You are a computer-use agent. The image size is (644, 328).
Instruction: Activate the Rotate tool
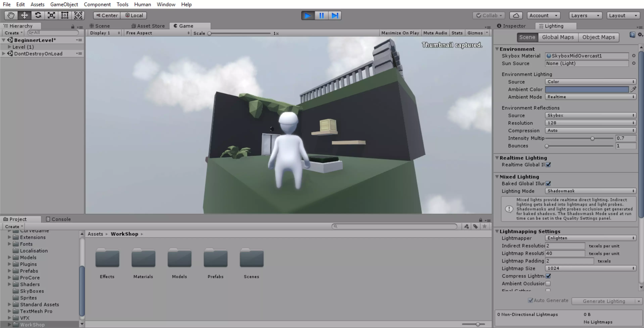pos(38,15)
